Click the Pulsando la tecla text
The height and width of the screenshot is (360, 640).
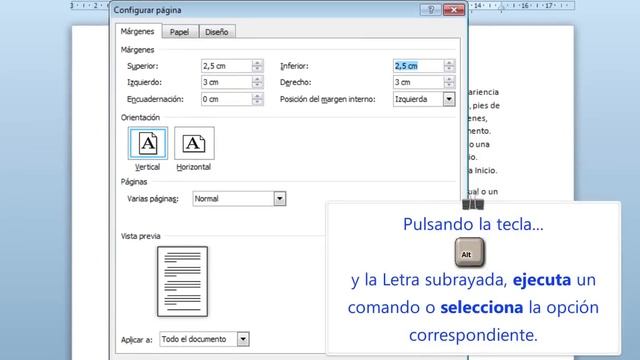pos(473,224)
